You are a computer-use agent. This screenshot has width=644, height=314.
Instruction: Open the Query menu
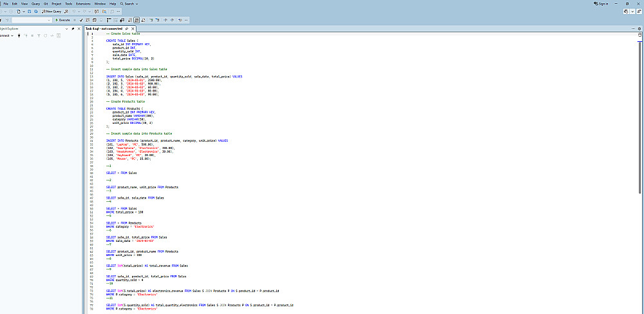click(x=35, y=4)
